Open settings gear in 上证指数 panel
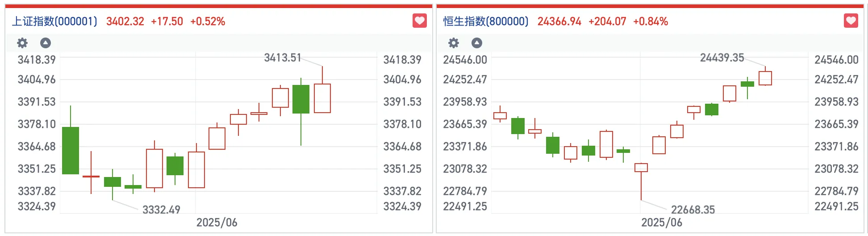The width and height of the screenshot is (868, 236). pos(22,43)
